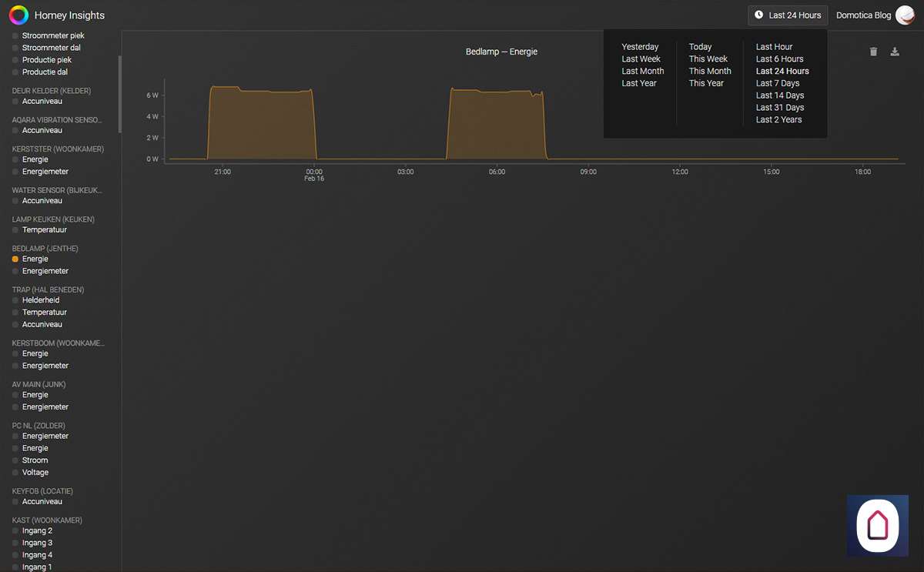Click the trash icon to delete chart
Image resolution: width=924 pixels, height=572 pixels.
tap(873, 52)
